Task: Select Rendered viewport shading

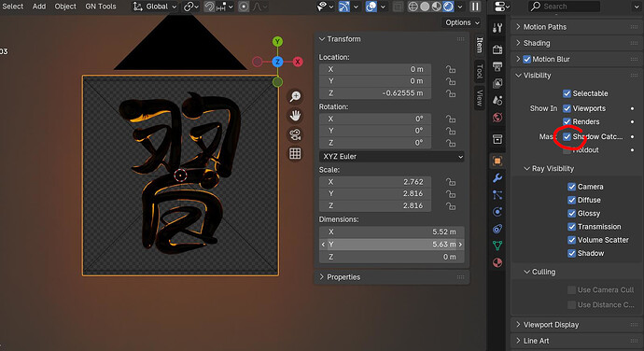Action: pos(448,7)
